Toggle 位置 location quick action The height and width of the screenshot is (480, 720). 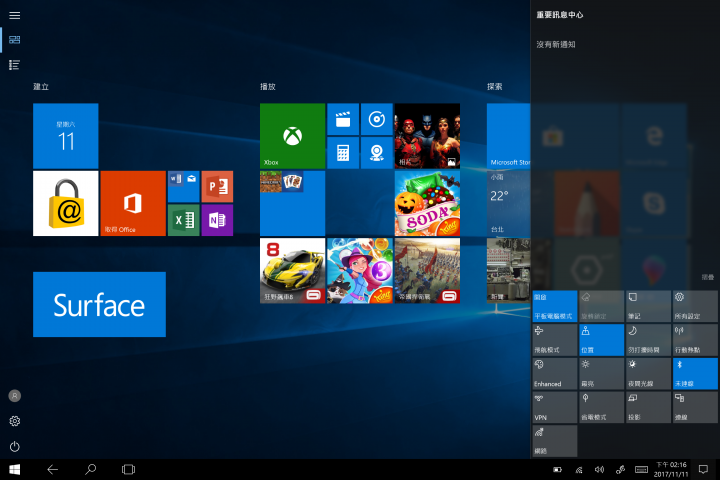(602, 340)
